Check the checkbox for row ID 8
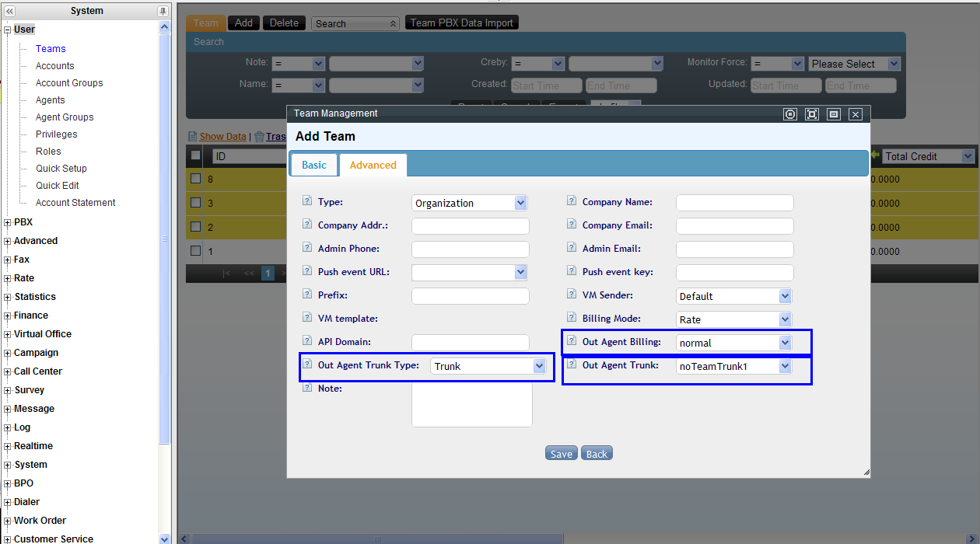 point(196,179)
